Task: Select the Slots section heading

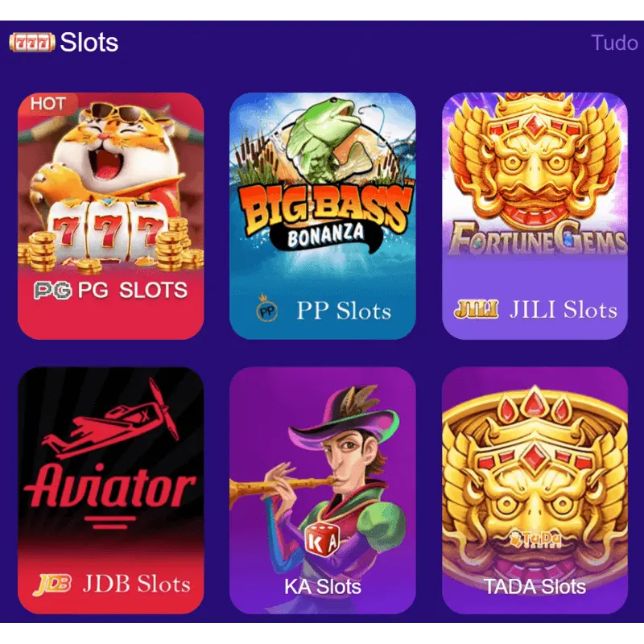Action: point(89,43)
